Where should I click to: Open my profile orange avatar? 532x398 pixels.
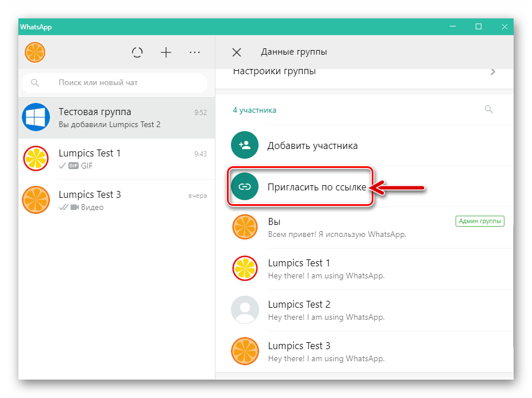tap(35, 52)
